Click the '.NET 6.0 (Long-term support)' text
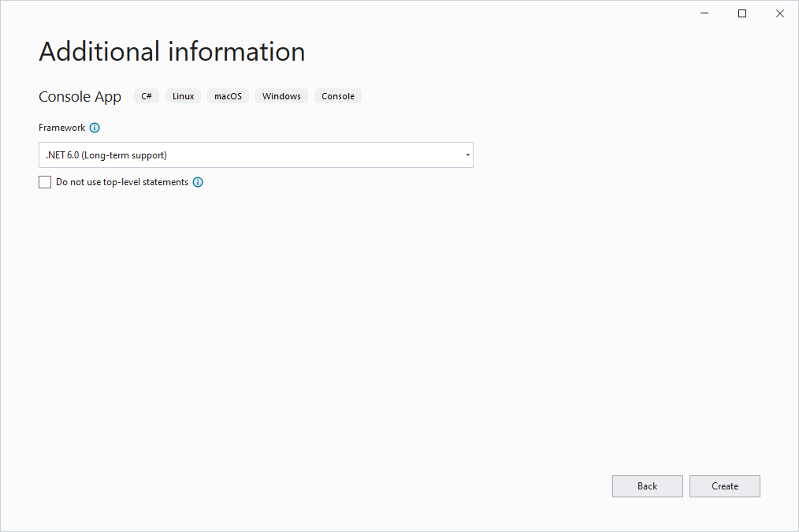This screenshot has width=799, height=532. [x=106, y=155]
